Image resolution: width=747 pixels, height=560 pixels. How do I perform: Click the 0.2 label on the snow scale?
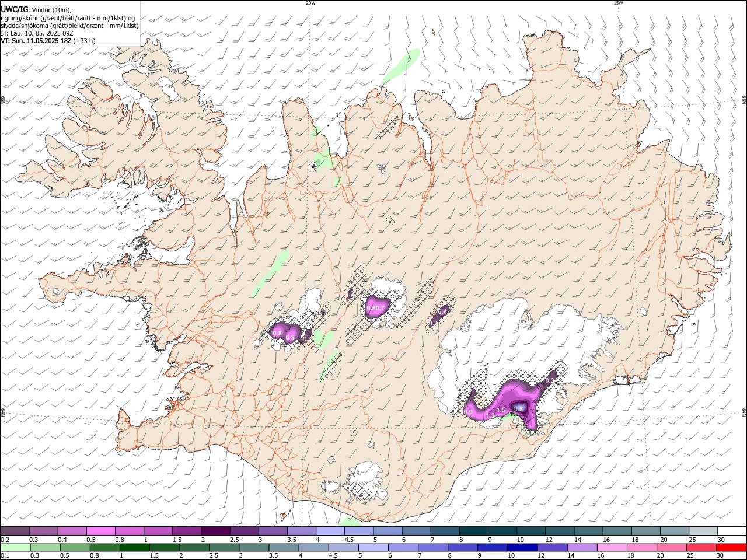click(x=4, y=540)
